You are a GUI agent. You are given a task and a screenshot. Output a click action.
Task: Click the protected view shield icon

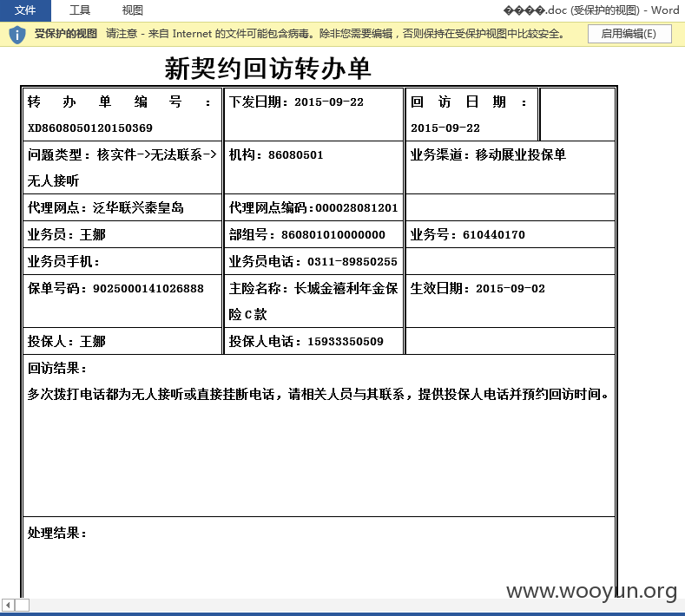pos(17,34)
